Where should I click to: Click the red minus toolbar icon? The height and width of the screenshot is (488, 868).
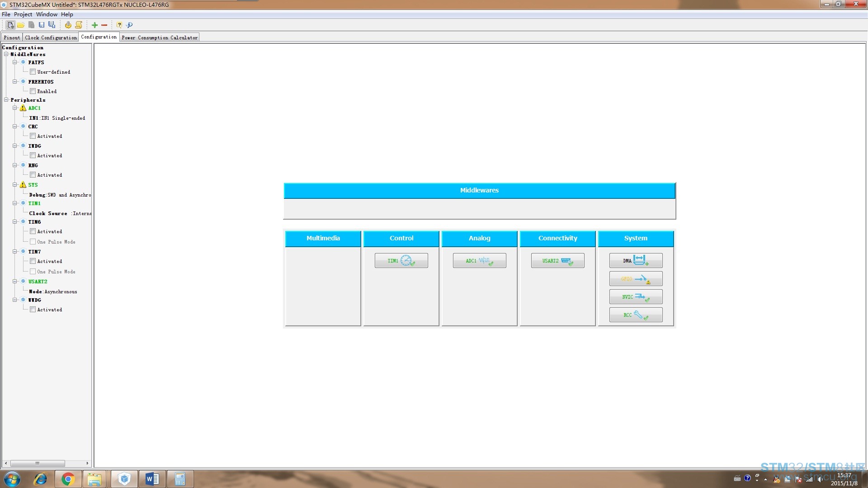(104, 25)
